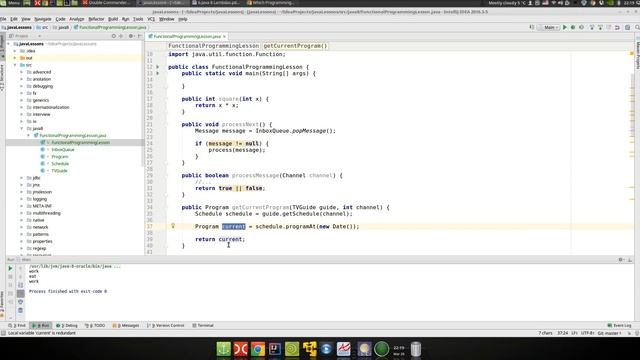This screenshot has height=360, width=640.
Task: Open the Refactor menu
Action: click(x=96, y=19)
